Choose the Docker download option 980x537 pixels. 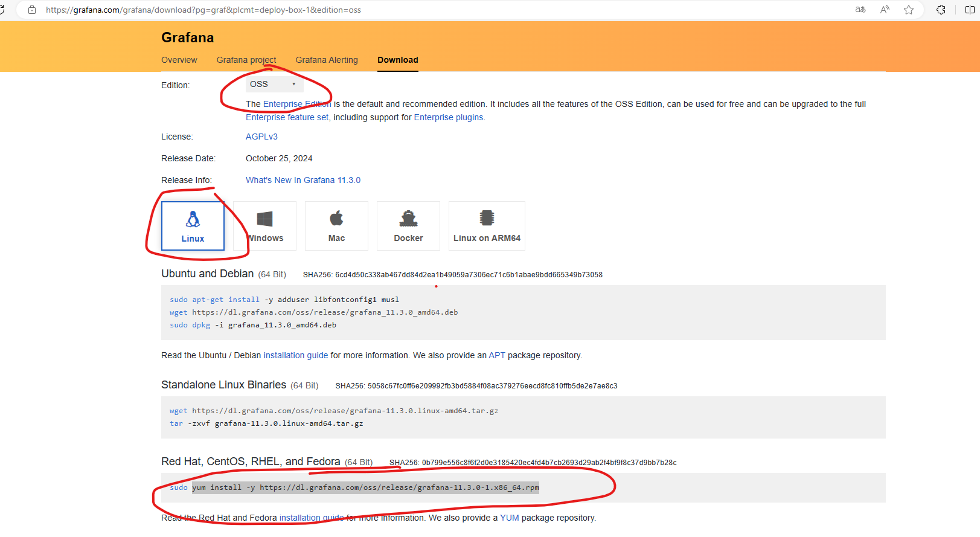tap(408, 226)
